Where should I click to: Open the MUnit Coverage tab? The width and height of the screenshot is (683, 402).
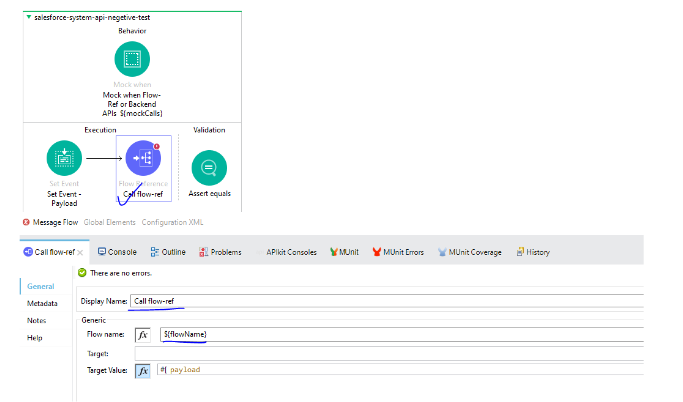coord(470,252)
